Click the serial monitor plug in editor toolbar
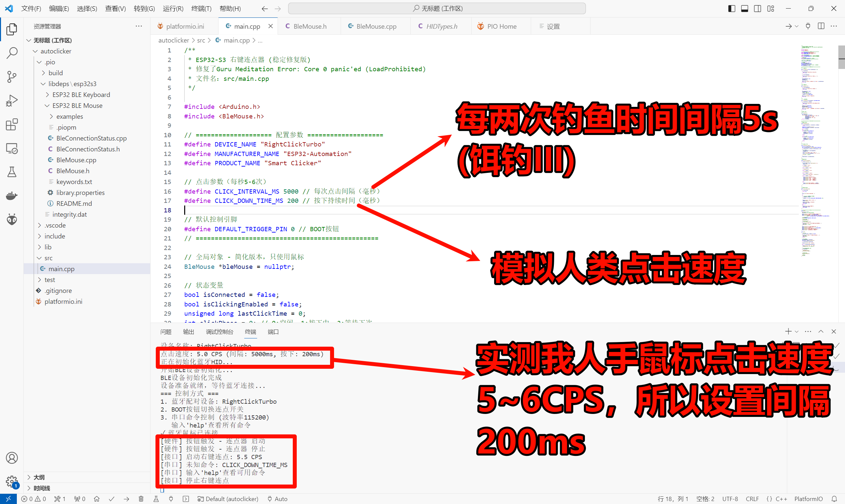845x504 pixels. click(808, 26)
